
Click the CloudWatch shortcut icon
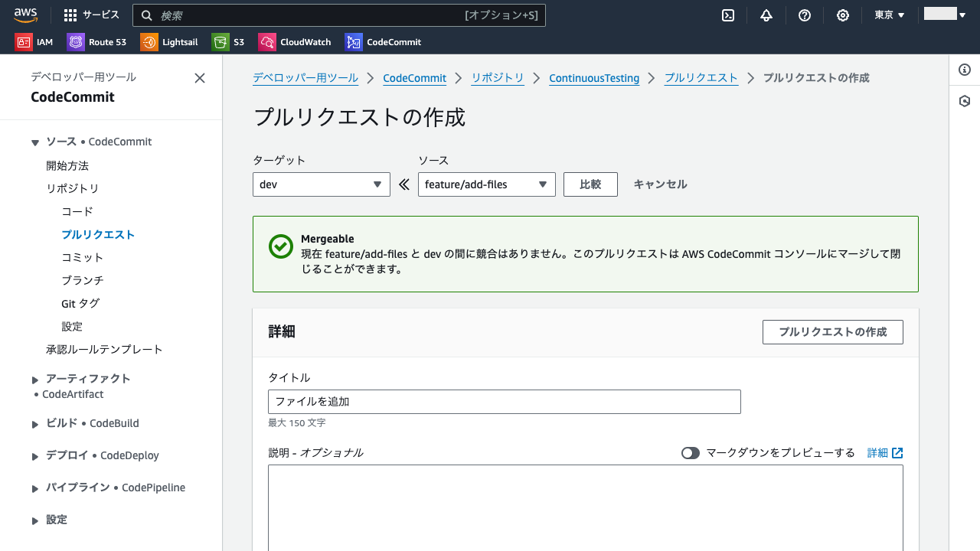coord(267,42)
